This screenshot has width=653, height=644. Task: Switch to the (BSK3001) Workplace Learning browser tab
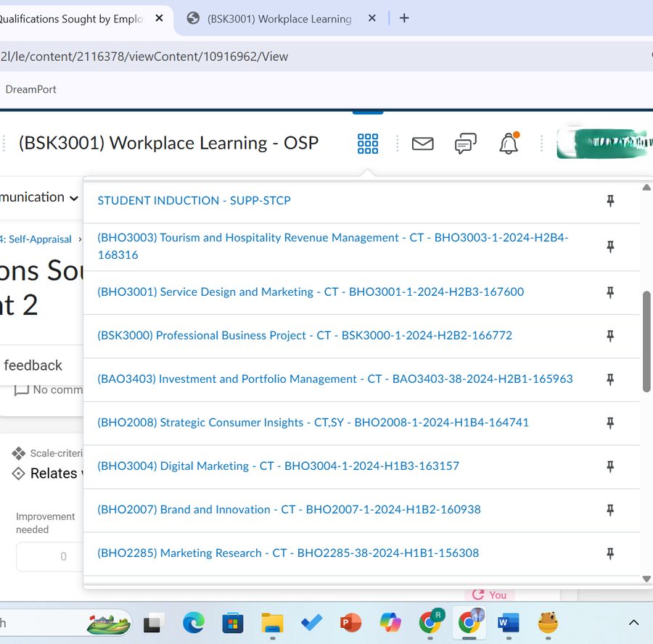tap(279, 19)
